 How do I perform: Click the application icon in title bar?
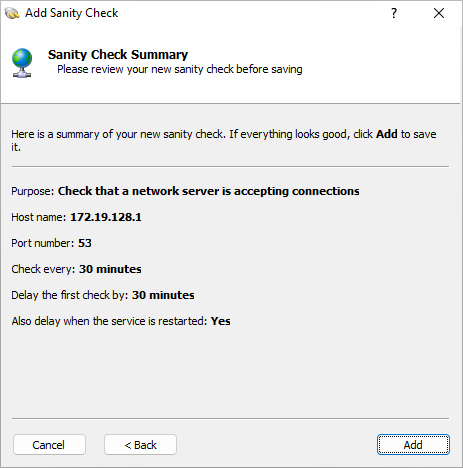pos(12,13)
